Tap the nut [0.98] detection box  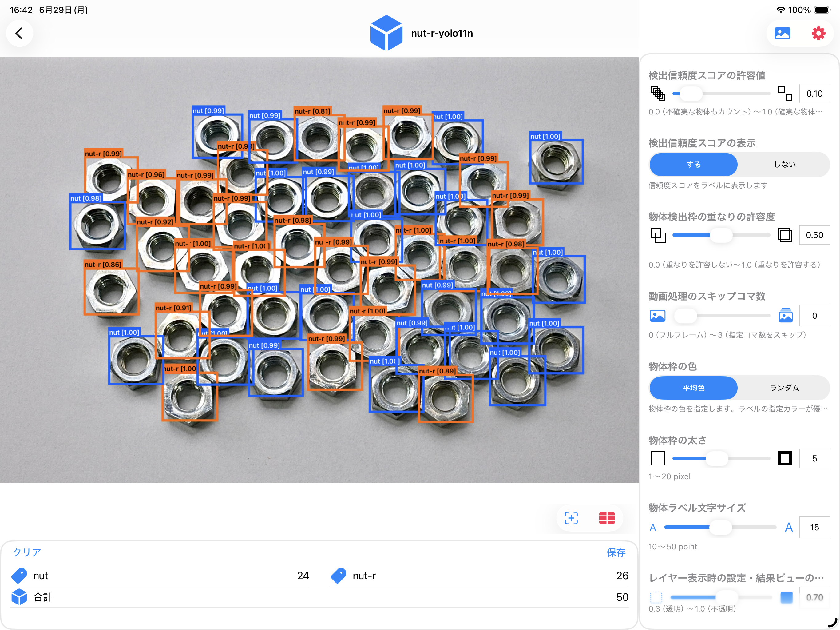coord(97,226)
